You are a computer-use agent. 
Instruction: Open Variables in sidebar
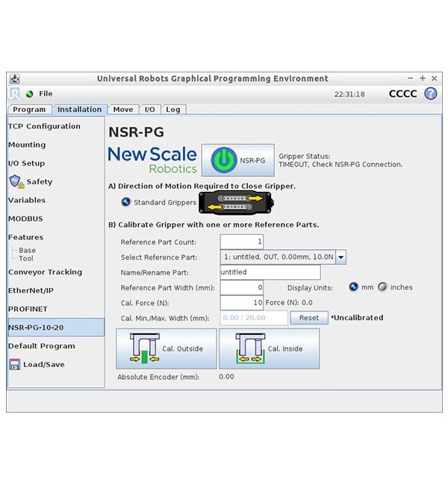tap(27, 200)
